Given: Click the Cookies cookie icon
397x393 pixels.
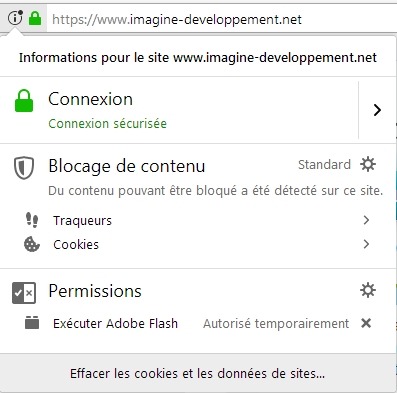Looking at the screenshot, I should (x=32, y=244).
